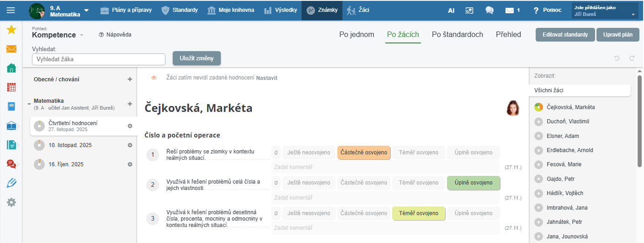Click the Vyhledat žáka search field
The height and width of the screenshot is (243, 644).
coord(98,59)
